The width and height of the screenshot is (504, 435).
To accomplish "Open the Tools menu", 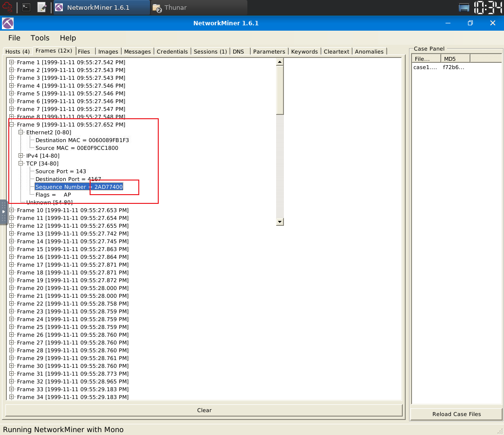I will tap(40, 38).
